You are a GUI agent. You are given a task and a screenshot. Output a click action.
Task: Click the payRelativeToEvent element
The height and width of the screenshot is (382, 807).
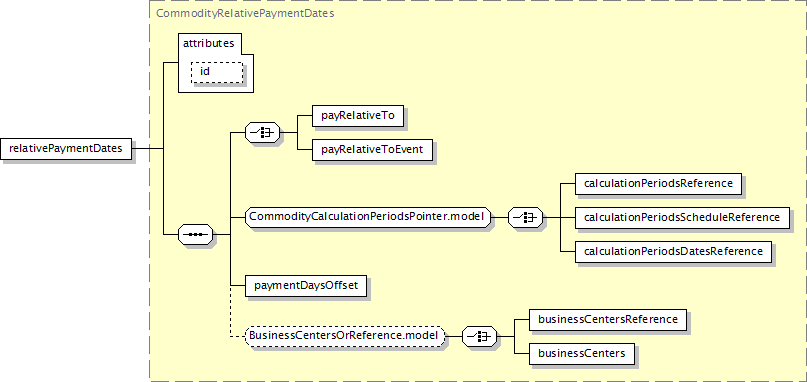(372, 150)
